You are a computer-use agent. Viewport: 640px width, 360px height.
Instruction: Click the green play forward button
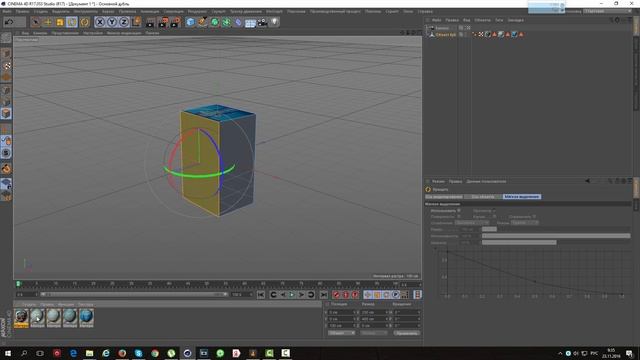[292, 295]
